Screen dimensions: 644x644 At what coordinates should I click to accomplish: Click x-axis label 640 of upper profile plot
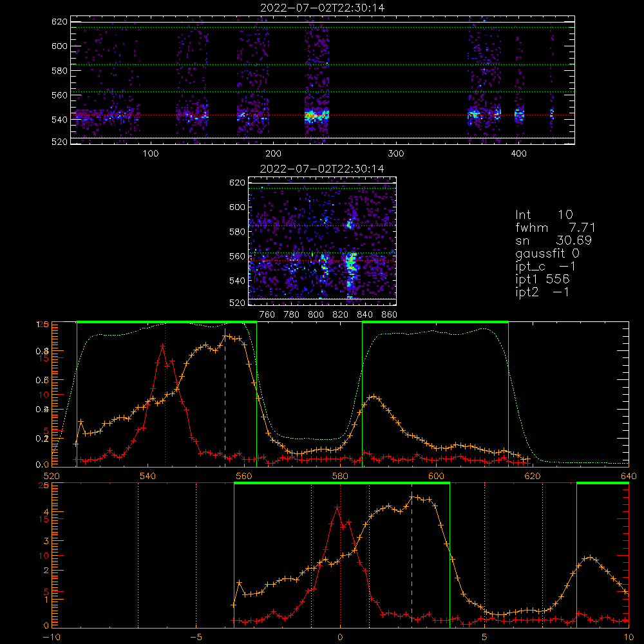click(x=629, y=477)
